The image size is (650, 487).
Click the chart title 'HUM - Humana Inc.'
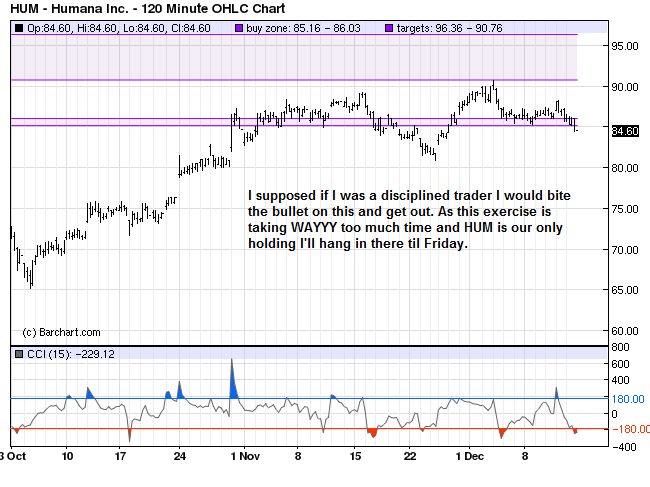[x=69, y=8]
